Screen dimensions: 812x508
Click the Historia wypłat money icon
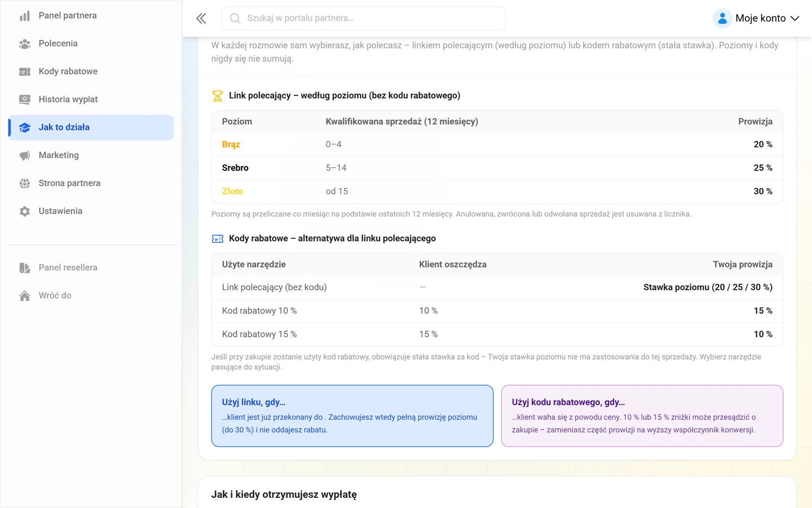click(x=25, y=99)
